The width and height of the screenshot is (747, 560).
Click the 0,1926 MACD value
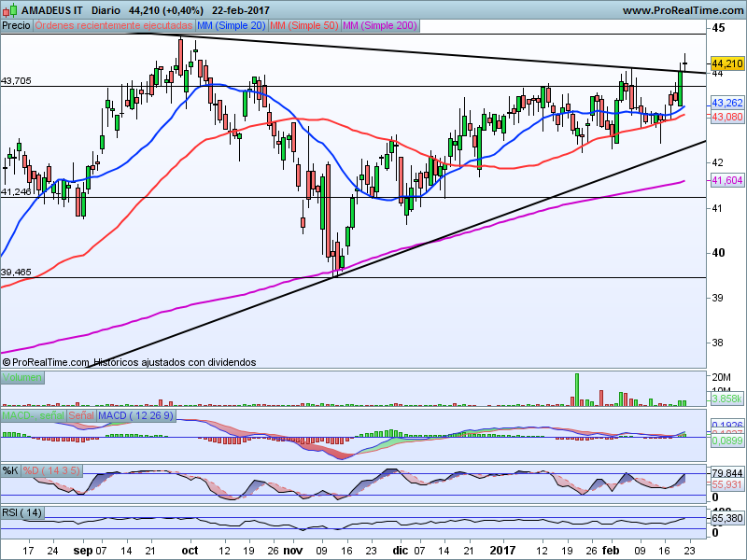727,425
